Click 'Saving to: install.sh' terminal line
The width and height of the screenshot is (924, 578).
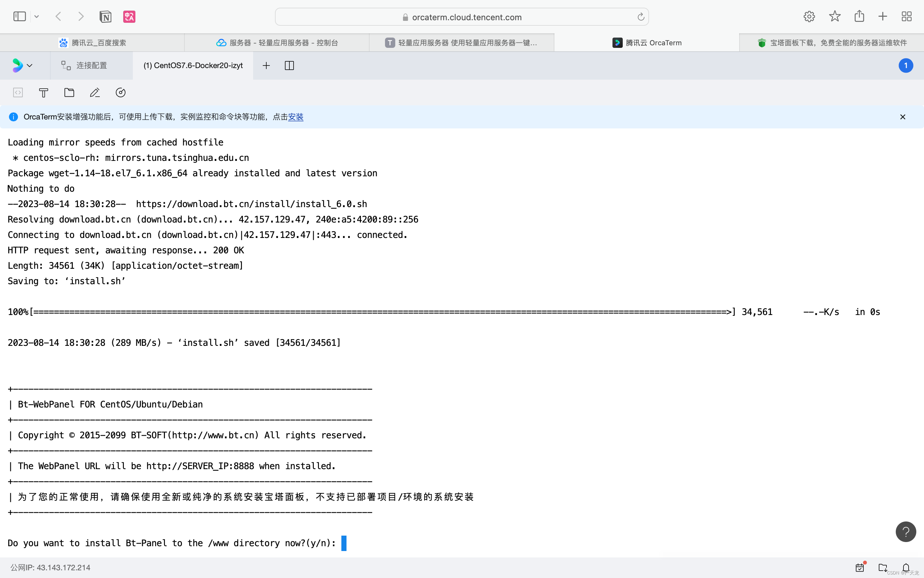[x=66, y=281]
